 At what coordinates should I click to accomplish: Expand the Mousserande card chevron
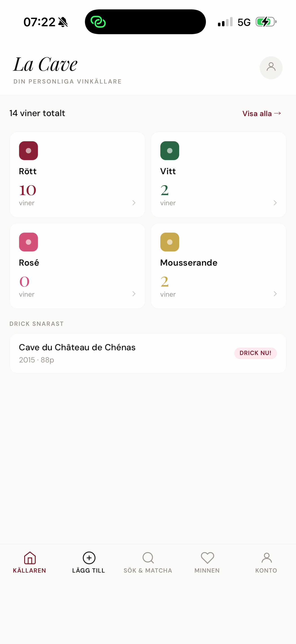[x=275, y=294]
